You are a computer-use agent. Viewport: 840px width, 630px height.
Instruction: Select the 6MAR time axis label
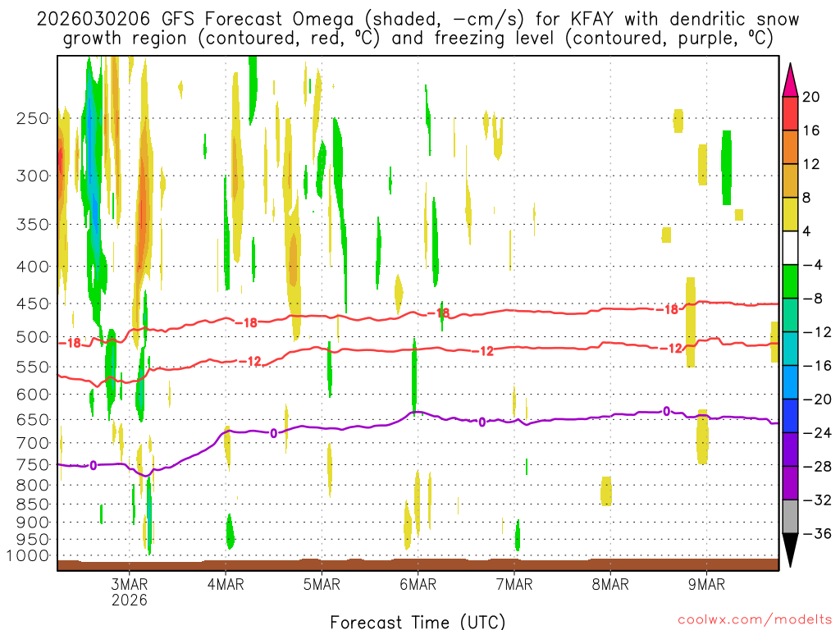click(418, 584)
